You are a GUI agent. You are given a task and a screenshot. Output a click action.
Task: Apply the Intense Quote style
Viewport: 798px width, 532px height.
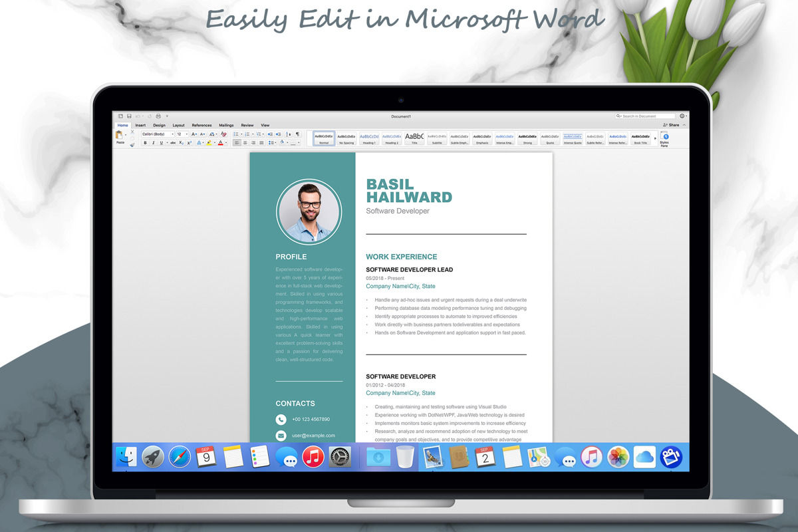pyautogui.click(x=573, y=138)
